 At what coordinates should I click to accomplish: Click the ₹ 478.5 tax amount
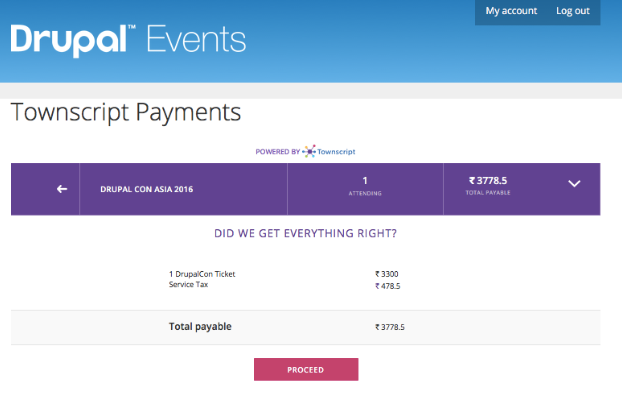[388, 286]
